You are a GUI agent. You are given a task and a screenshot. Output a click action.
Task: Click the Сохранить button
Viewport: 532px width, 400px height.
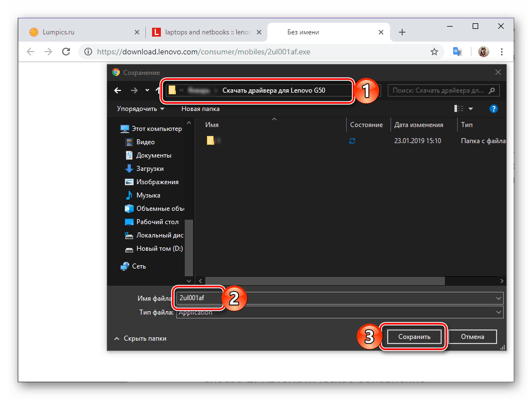(414, 337)
